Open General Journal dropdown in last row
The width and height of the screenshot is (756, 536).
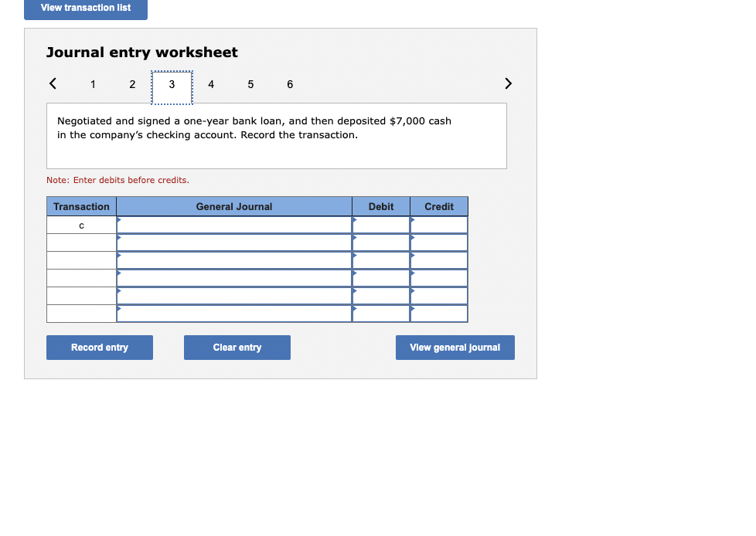(x=234, y=314)
